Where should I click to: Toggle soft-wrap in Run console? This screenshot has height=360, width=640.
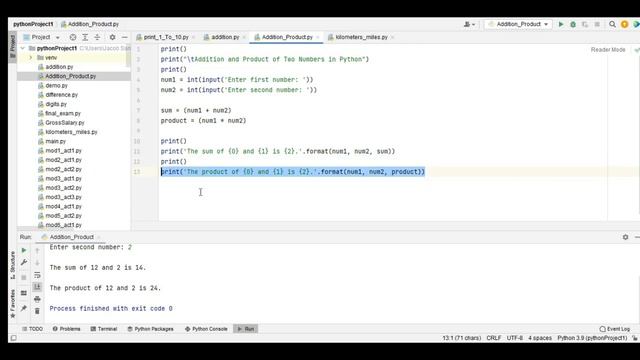[37, 275]
